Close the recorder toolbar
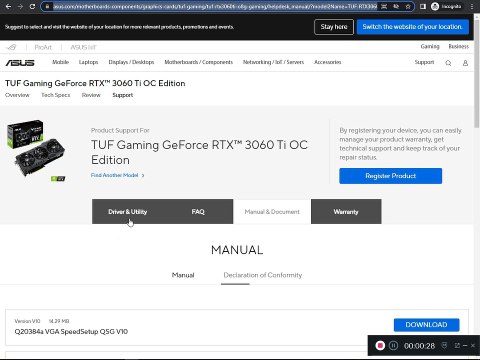The height and width of the screenshot is (360, 480). point(473,346)
